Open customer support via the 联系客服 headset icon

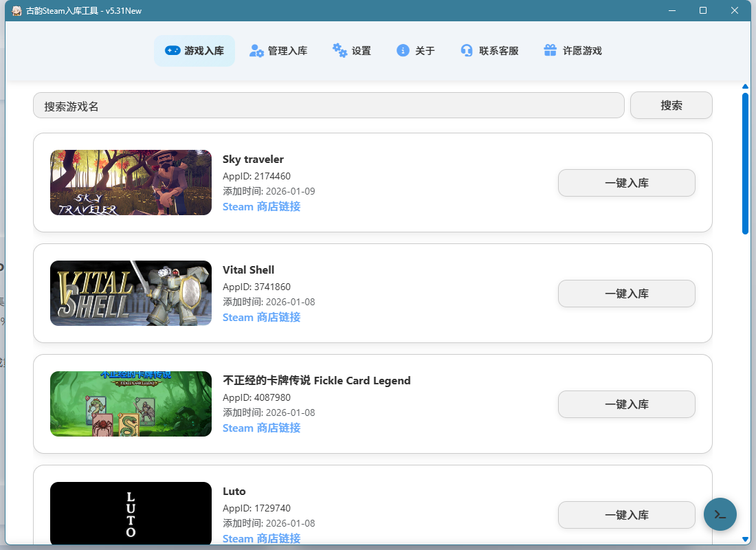point(466,50)
